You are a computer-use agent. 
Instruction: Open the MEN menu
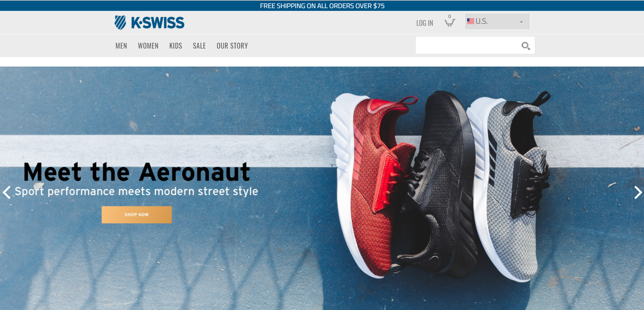coord(121,46)
